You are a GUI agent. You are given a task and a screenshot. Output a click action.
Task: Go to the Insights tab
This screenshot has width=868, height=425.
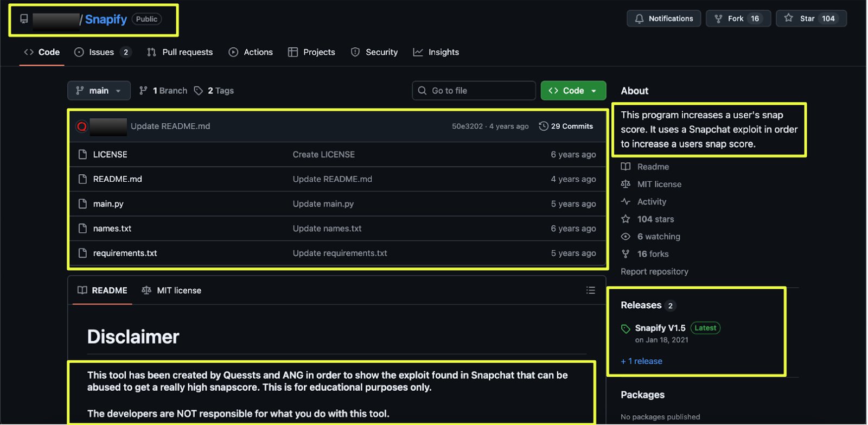coord(436,52)
